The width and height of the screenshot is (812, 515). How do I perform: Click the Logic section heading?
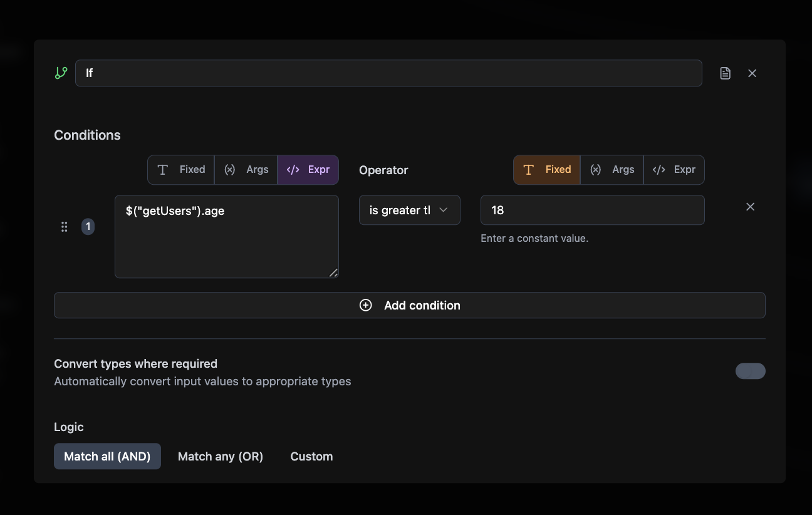[69, 427]
